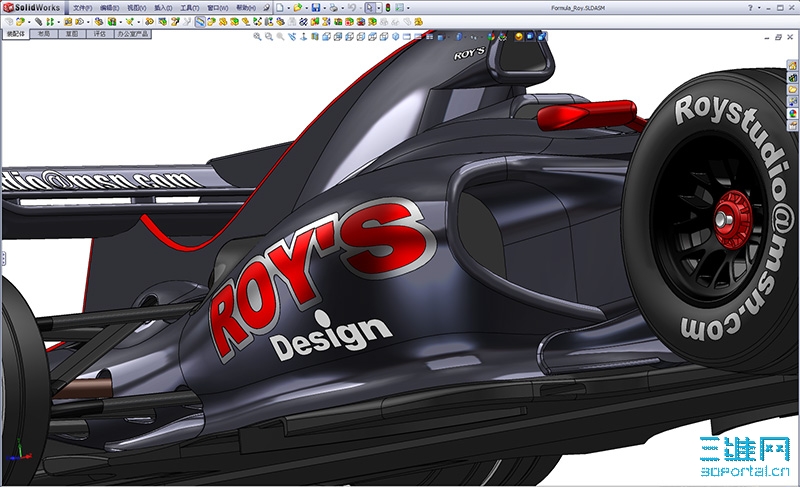The height and width of the screenshot is (487, 800).
Task: Switch to the 布局 tab
Action: click(x=44, y=34)
